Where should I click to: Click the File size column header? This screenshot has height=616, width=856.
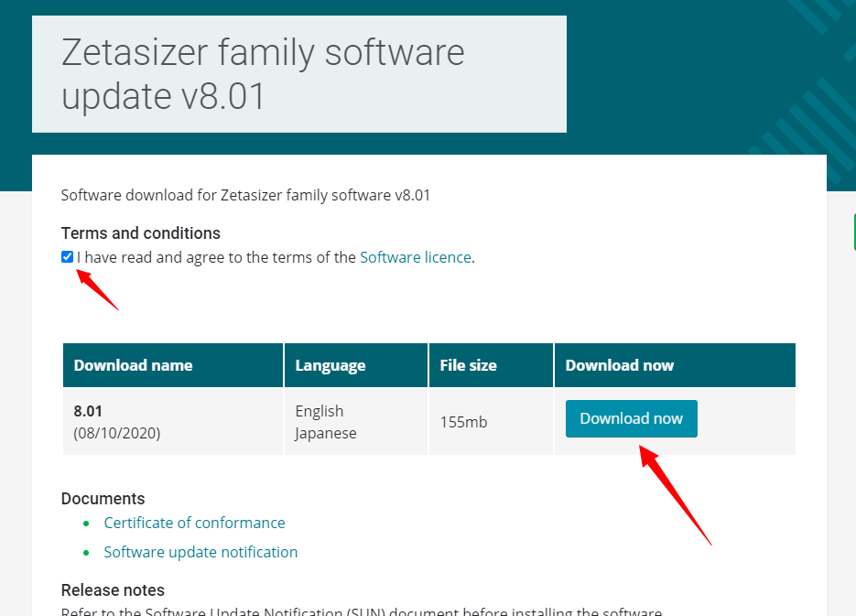tap(491, 365)
